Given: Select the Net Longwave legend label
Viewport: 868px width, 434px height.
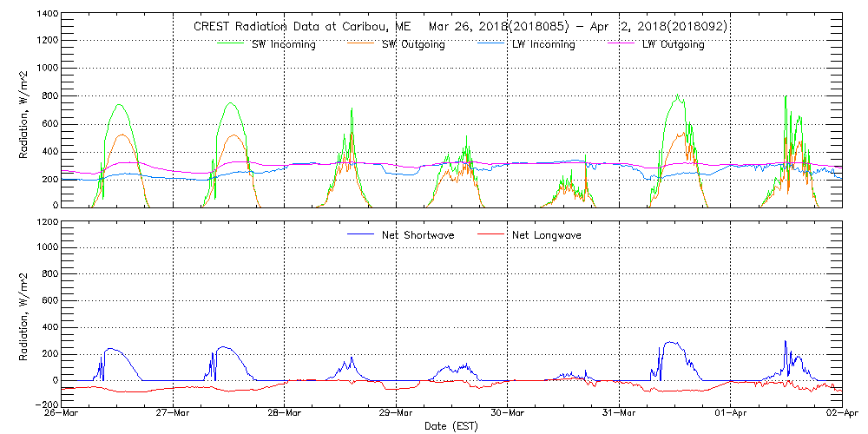Looking at the screenshot, I should 546,235.
